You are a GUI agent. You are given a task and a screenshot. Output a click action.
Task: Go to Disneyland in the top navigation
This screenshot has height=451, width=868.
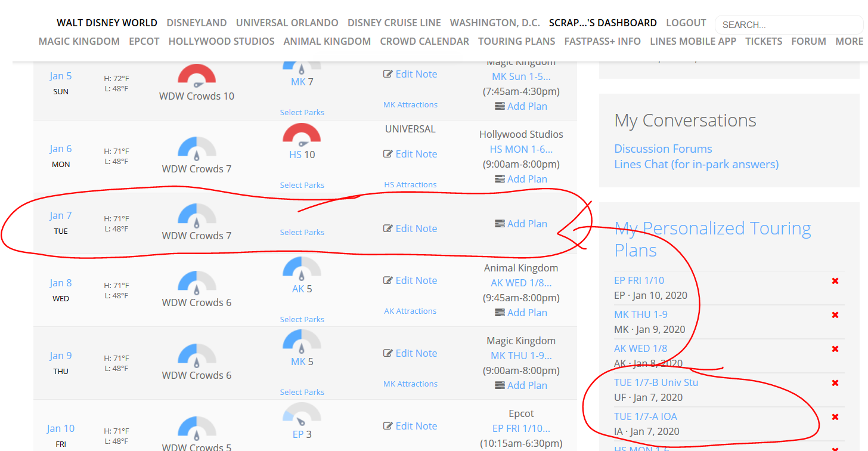coord(197,23)
